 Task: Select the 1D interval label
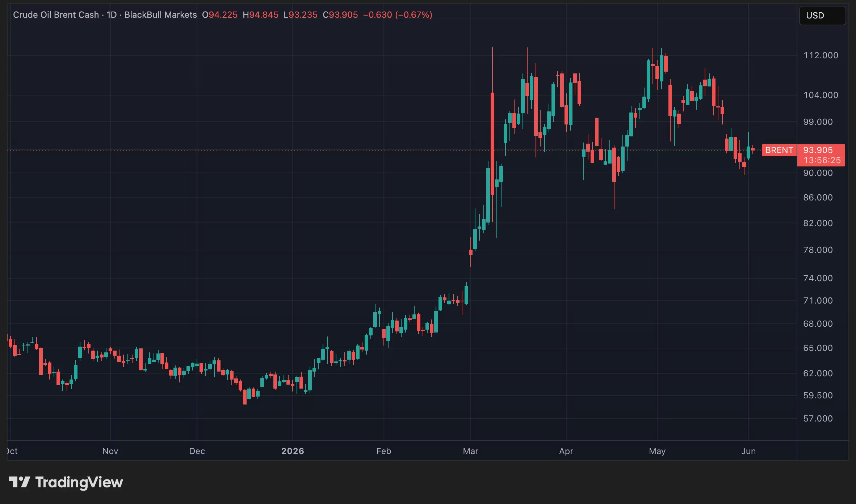coord(112,15)
